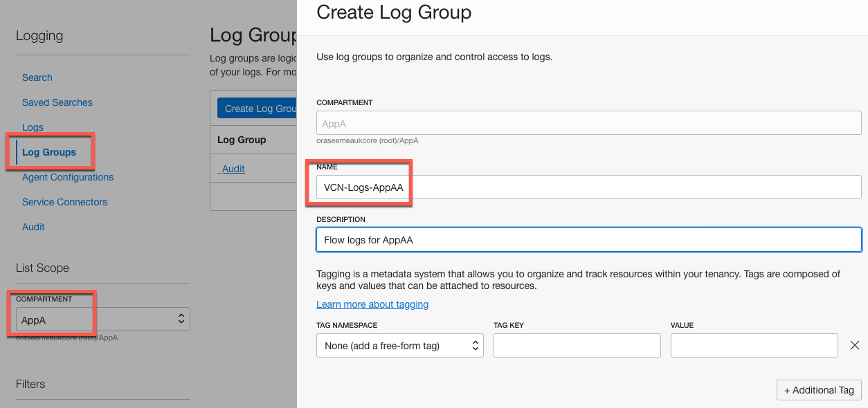
Task: Click the tag Value input field
Action: click(x=754, y=346)
